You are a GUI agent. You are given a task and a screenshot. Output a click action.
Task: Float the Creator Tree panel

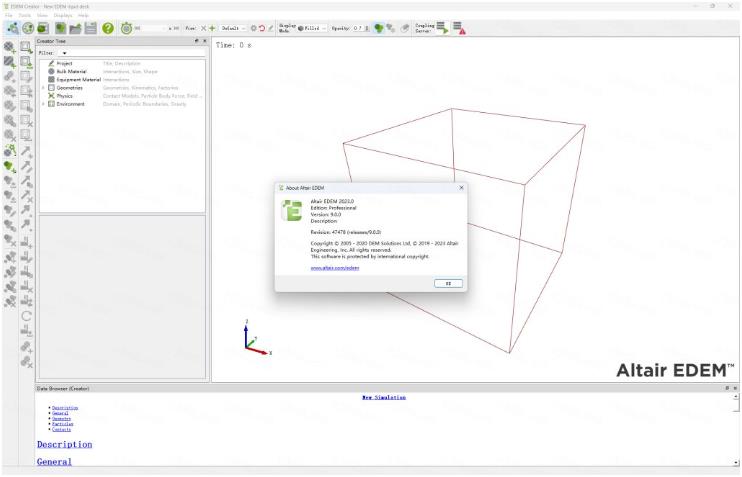(x=197, y=41)
